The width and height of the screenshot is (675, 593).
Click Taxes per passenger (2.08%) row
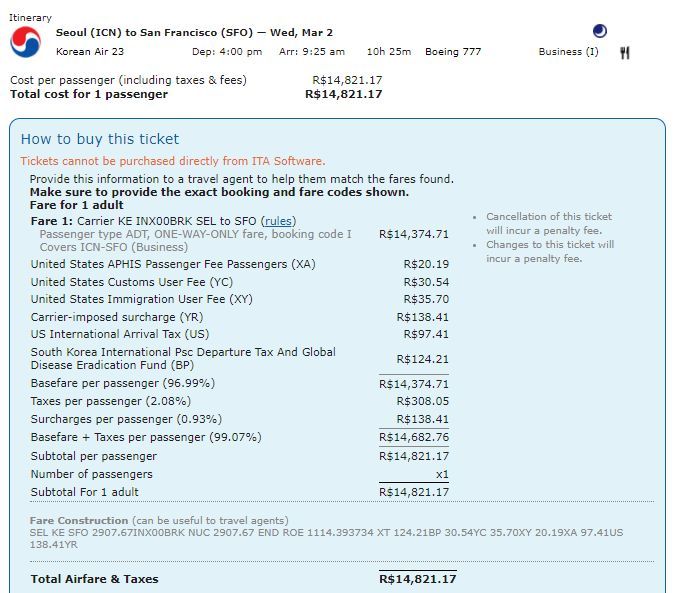[239, 401]
